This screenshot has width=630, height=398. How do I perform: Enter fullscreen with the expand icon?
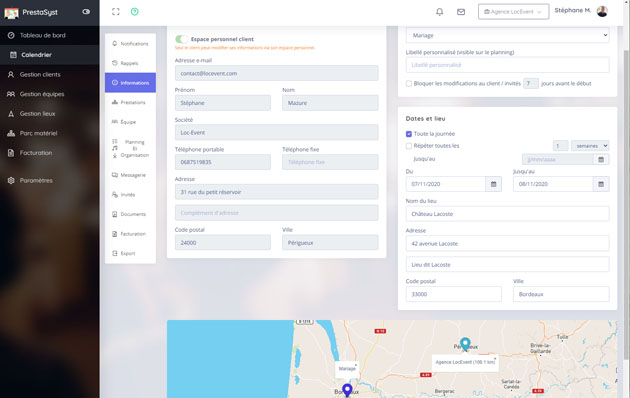[x=116, y=12]
